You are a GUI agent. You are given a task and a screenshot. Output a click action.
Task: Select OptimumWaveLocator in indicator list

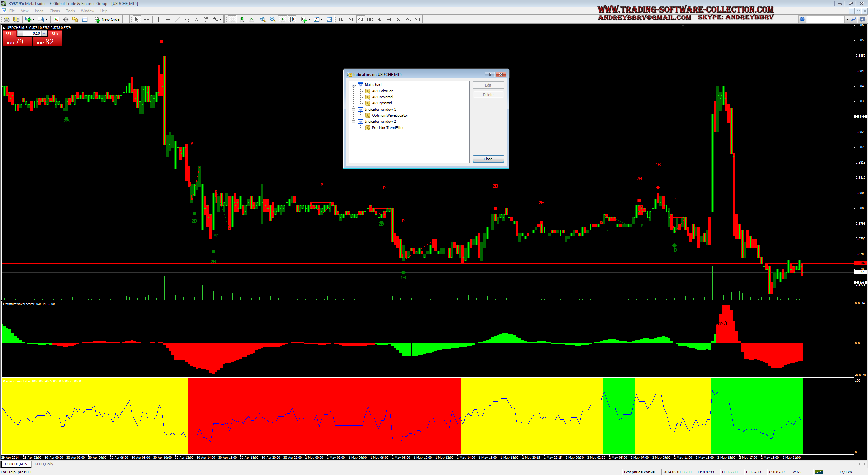click(390, 115)
